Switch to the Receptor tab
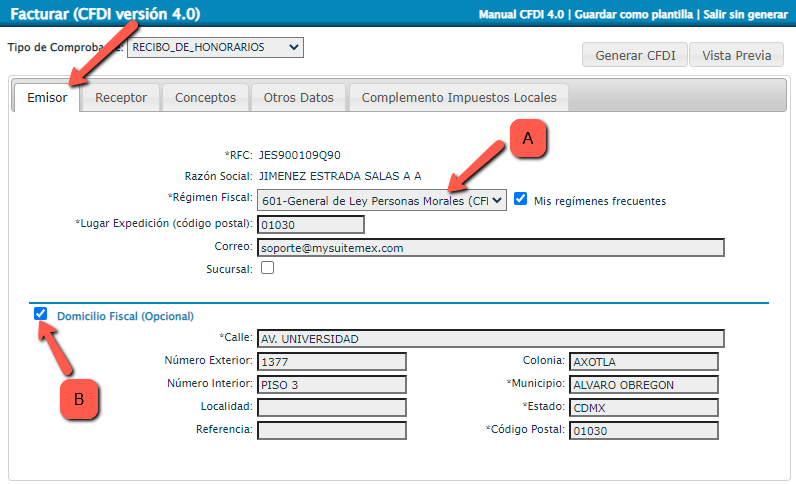 [121, 97]
